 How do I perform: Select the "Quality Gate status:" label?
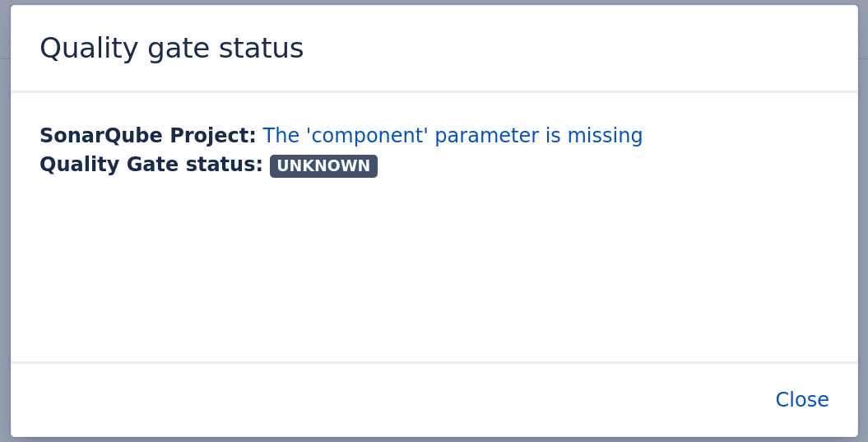151,165
